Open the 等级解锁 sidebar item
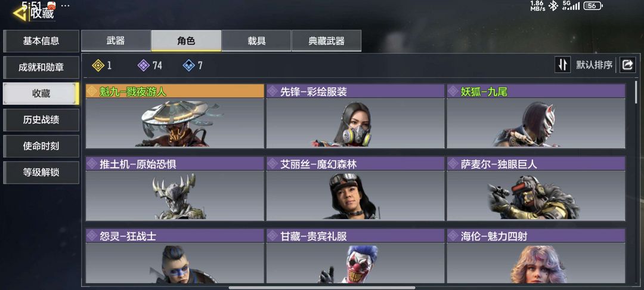The width and height of the screenshot is (644, 290). tap(41, 172)
